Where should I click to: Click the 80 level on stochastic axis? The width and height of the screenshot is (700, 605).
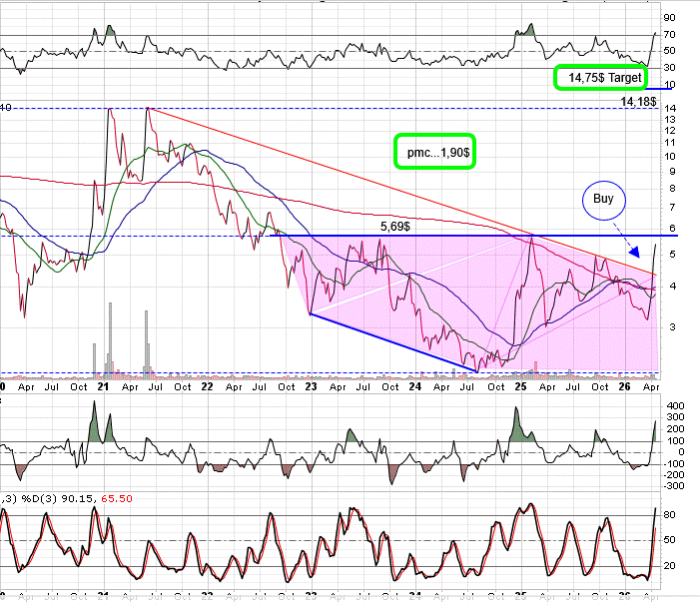[x=670, y=515]
